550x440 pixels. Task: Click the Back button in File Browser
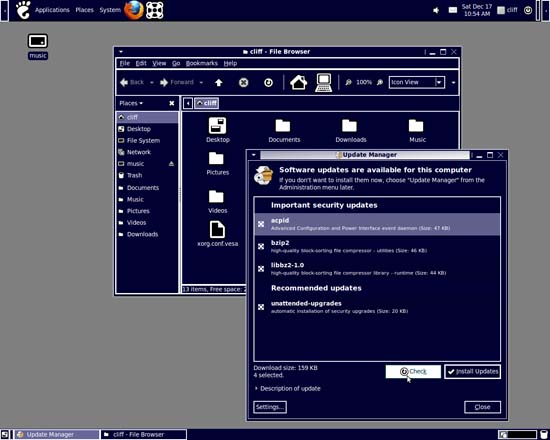coord(132,82)
